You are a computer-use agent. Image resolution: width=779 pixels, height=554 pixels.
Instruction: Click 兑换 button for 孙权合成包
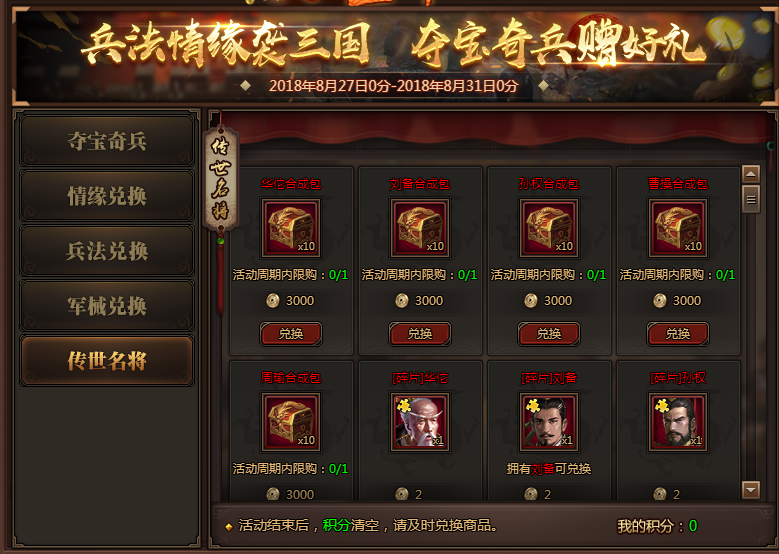[x=549, y=333]
